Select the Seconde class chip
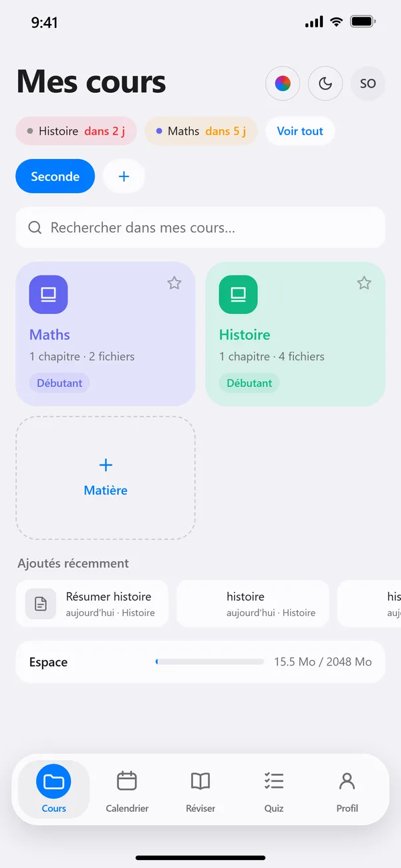This screenshot has height=868, width=401. 55,176
